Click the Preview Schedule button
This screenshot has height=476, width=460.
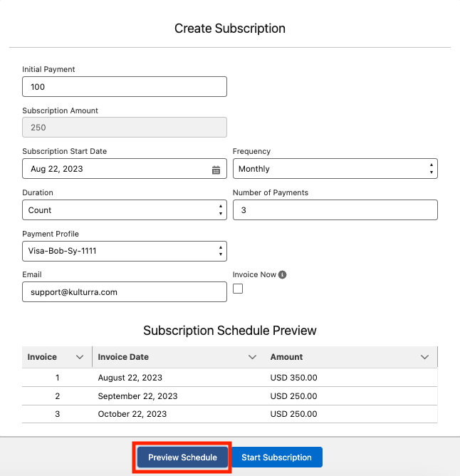182,457
